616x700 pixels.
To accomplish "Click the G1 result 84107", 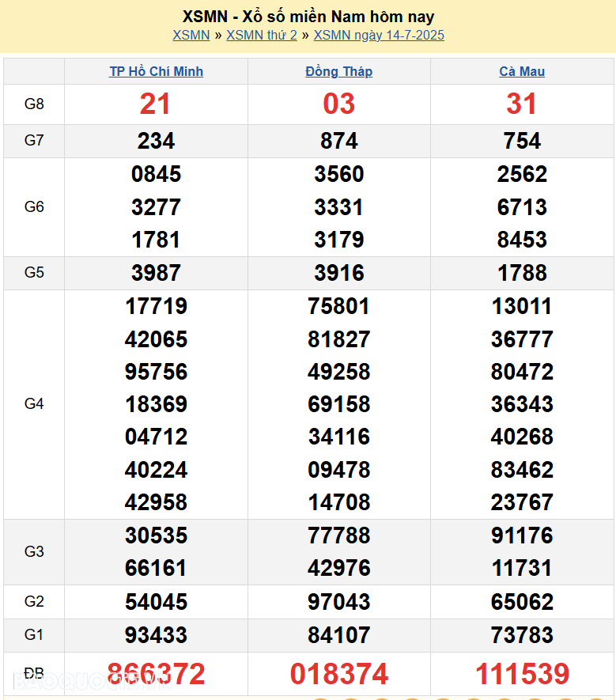I will [x=338, y=634].
